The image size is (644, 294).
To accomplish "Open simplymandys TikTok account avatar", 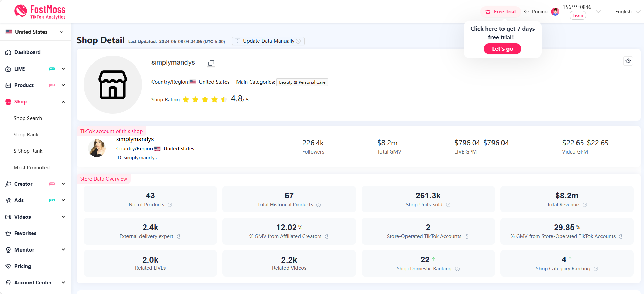I will [97, 148].
